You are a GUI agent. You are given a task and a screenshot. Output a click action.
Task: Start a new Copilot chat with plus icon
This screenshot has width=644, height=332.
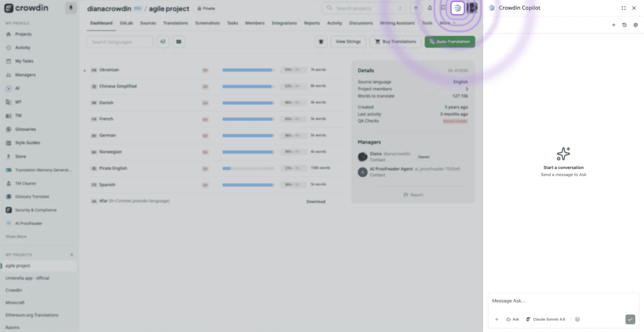pyautogui.click(x=614, y=25)
